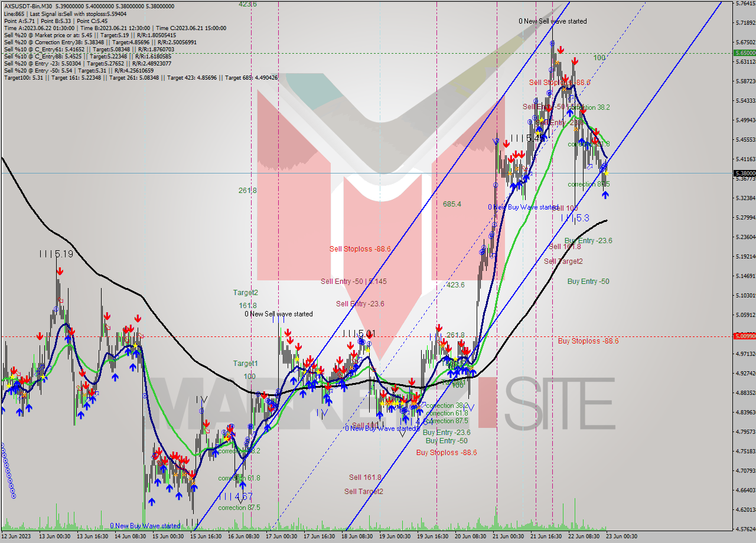The width and height of the screenshot is (756, 543).
Task: Click the 'I I I 5.01' wave label
Action: (x=359, y=333)
